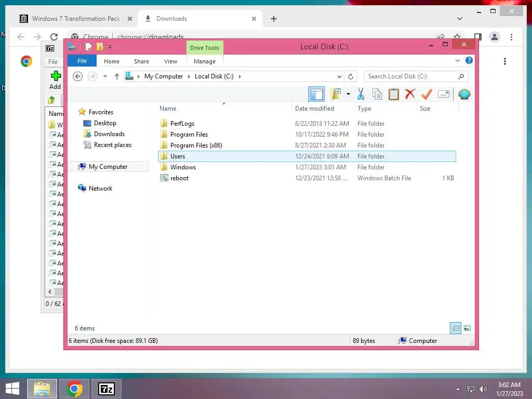Select Network in the navigation pane

(x=100, y=188)
